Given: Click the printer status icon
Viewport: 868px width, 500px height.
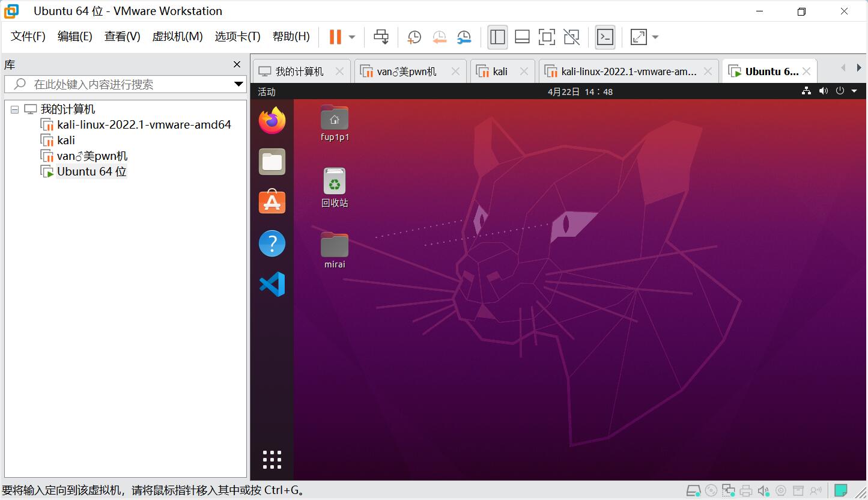Looking at the screenshot, I should tap(746, 491).
